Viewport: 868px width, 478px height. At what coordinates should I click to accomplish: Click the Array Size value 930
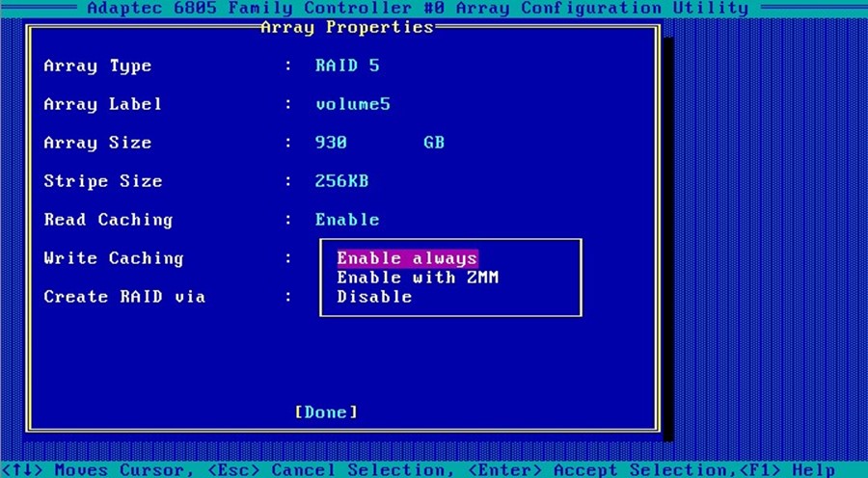click(x=331, y=143)
